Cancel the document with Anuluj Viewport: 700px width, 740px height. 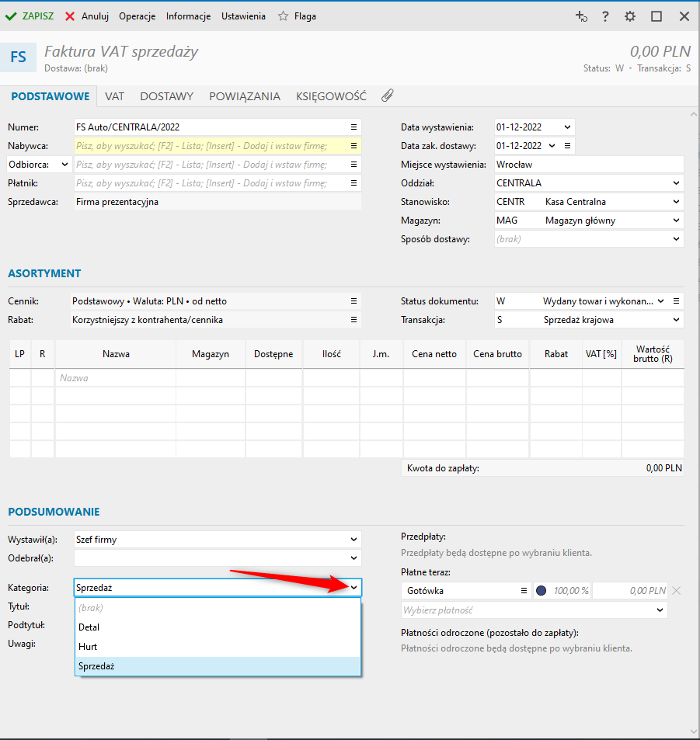(87, 16)
